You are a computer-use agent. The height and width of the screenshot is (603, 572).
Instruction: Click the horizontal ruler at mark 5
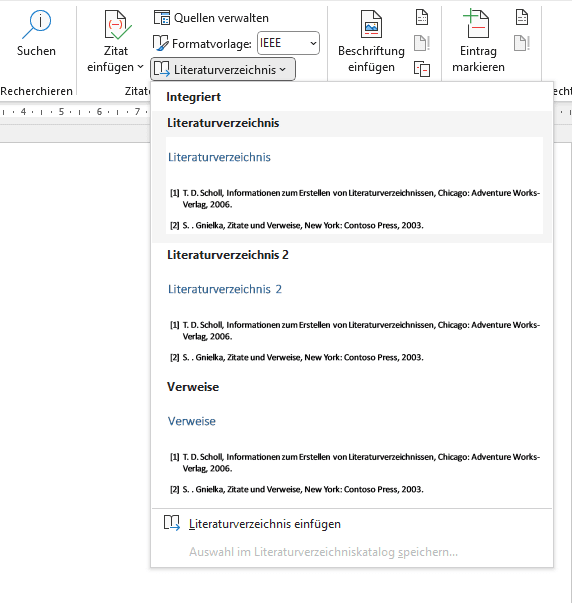coord(61,112)
